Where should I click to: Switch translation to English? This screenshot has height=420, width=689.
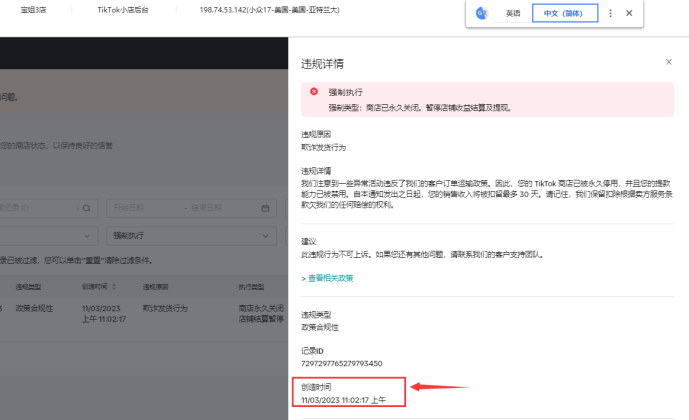click(512, 13)
